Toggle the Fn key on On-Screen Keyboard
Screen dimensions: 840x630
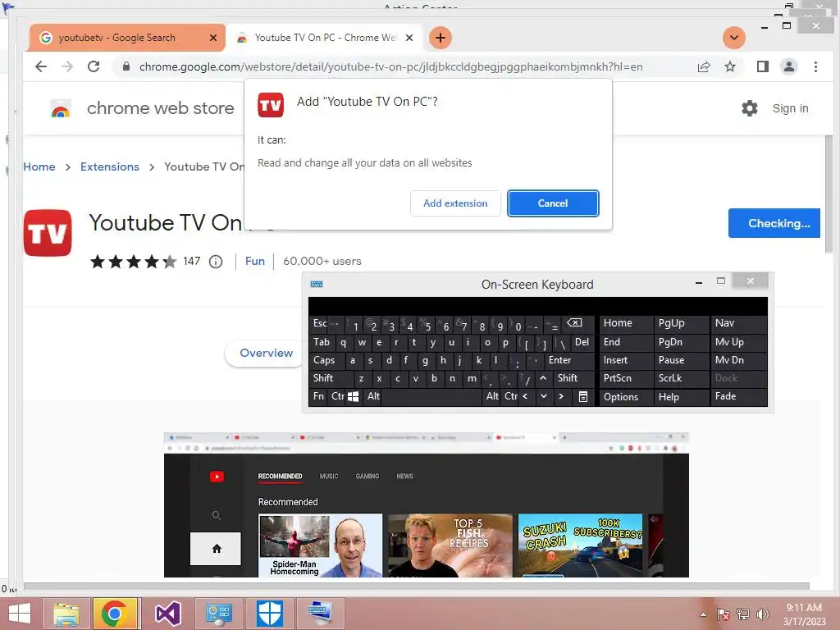click(x=318, y=396)
